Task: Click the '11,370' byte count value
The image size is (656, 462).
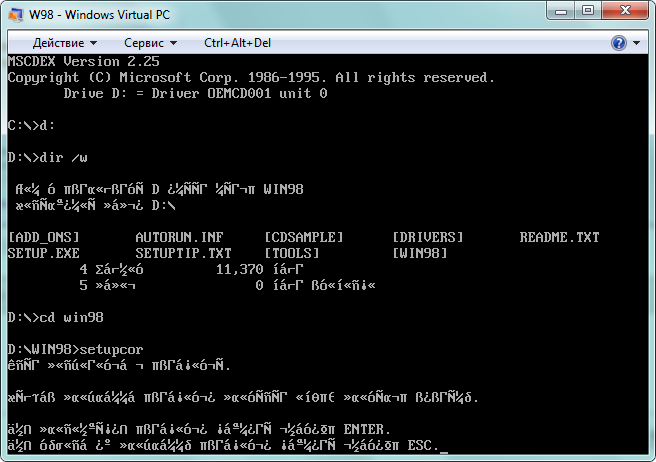Action: pos(239,269)
